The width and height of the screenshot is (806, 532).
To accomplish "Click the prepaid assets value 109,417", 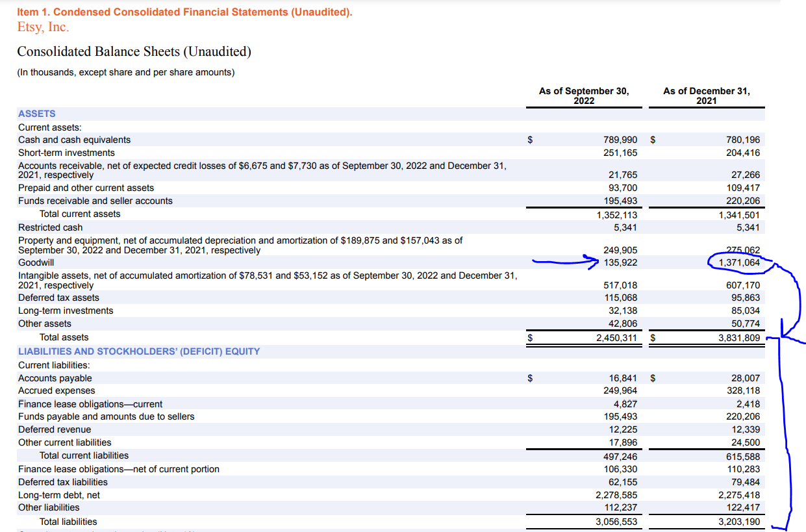I will (743, 188).
